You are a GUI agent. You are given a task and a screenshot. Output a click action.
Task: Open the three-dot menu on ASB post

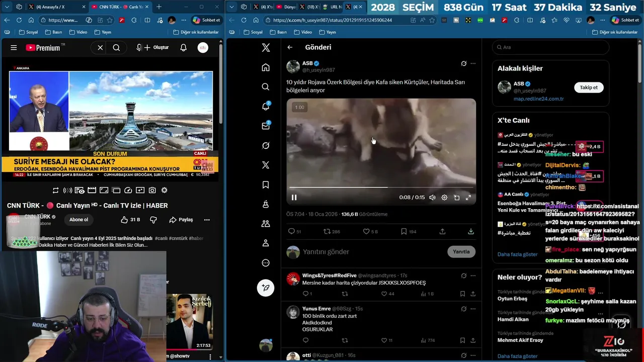point(473,64)
